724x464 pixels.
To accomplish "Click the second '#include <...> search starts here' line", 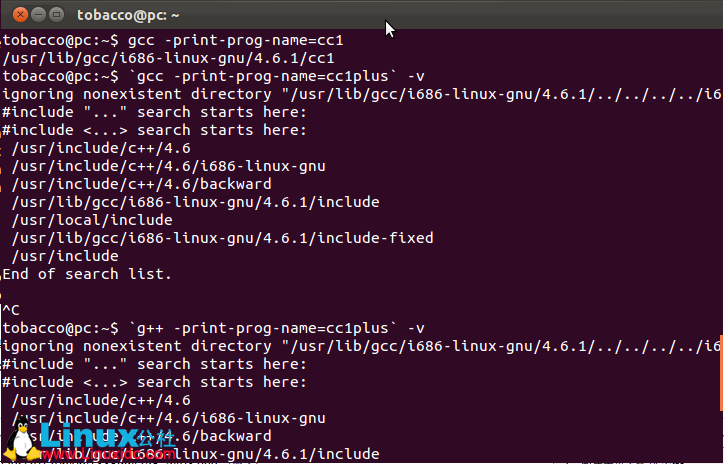I will [x=155, y=382].
